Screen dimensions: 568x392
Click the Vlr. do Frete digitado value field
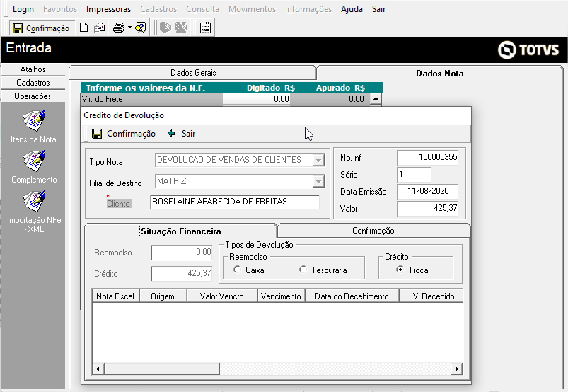point(256,99)
